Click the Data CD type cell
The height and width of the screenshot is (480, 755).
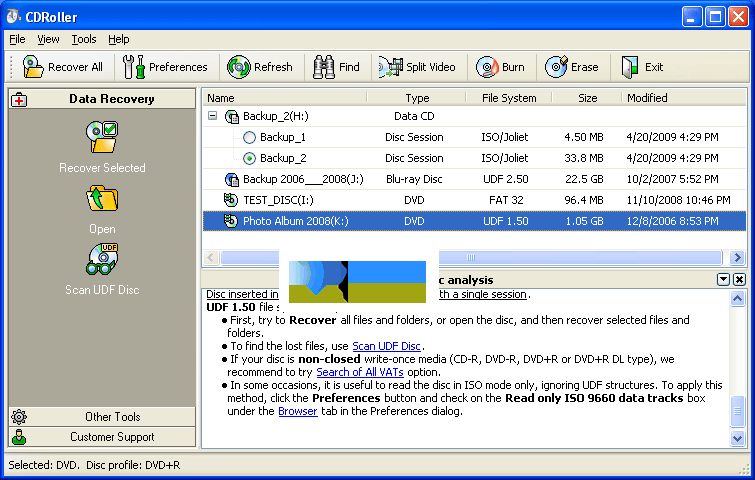(x=414, y=116)
